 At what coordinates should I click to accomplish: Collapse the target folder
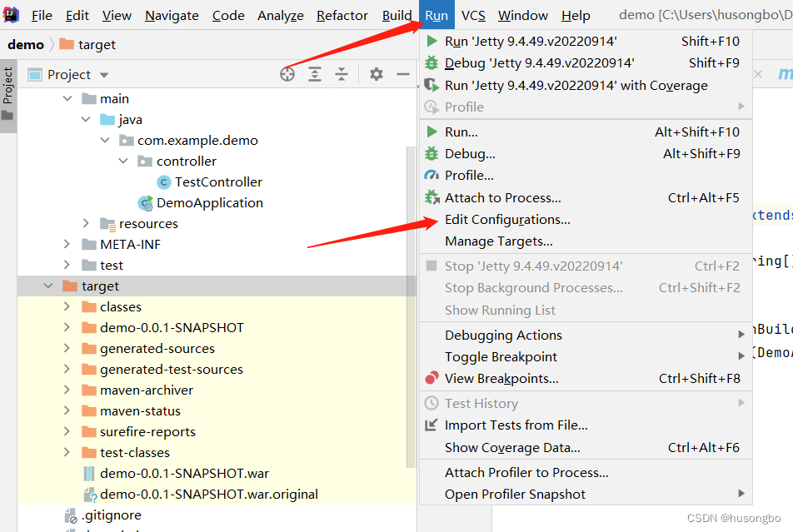coord(48,286)
